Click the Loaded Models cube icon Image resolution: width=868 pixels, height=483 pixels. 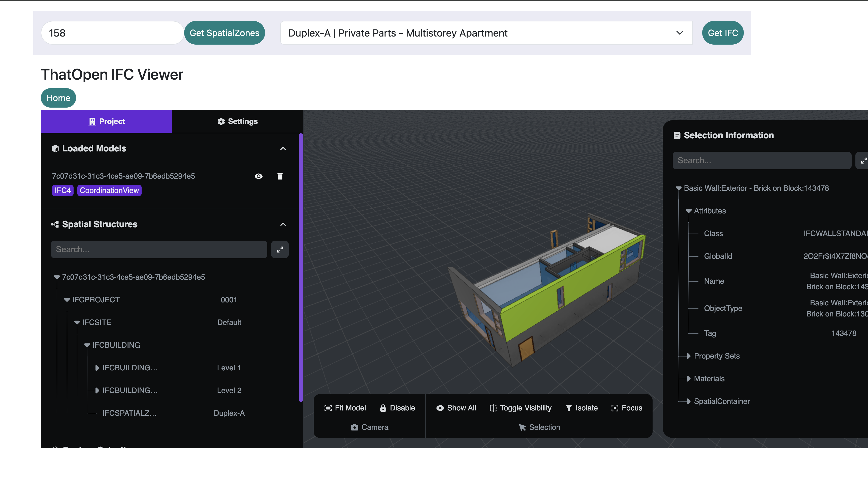55,149
